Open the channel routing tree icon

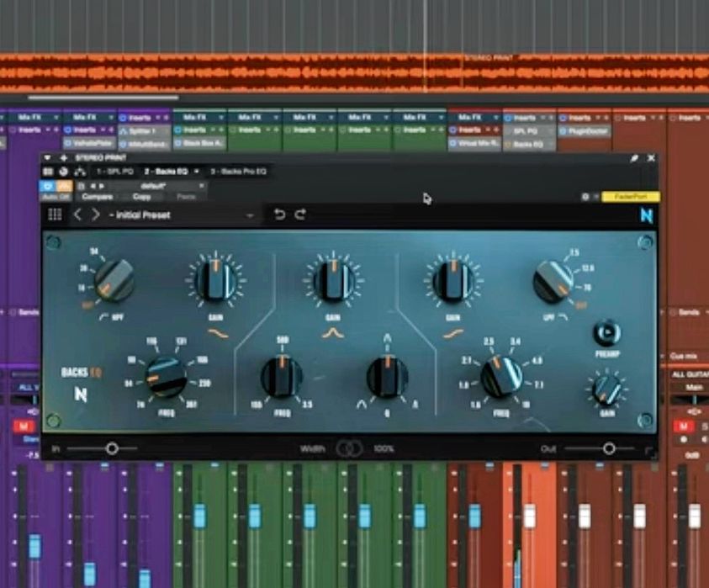tap(80, 172)
